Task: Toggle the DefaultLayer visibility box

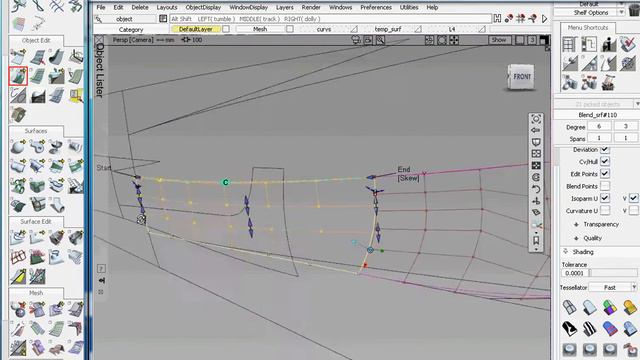Action: (x=226, y=29)
